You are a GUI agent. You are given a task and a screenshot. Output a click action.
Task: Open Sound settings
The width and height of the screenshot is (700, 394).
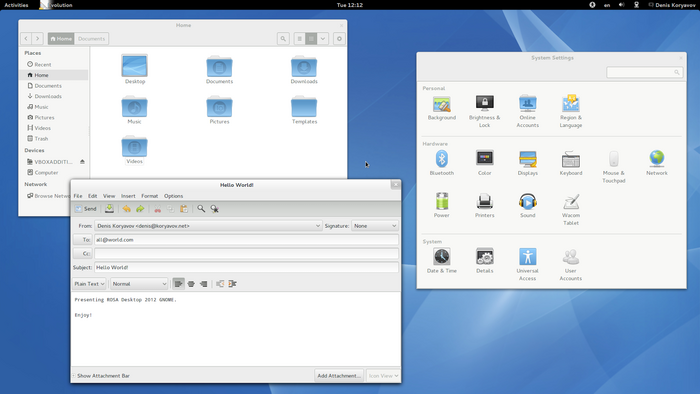[527, 206]
